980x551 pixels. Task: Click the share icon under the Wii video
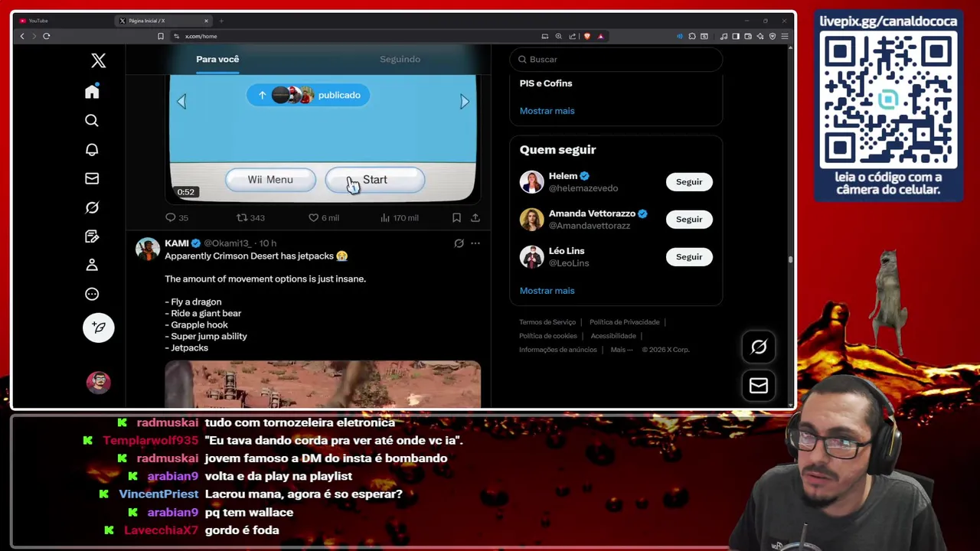(475, 218)
